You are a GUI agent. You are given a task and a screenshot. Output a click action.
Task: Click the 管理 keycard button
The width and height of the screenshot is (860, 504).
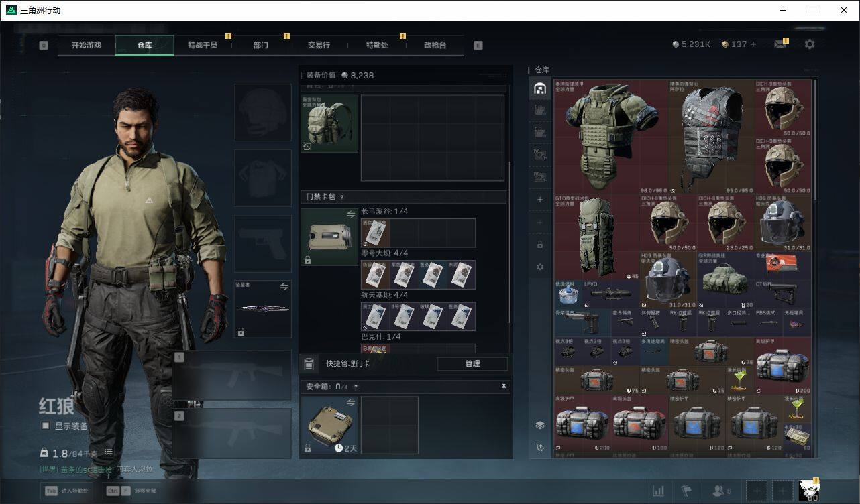(x=472, y=363)
